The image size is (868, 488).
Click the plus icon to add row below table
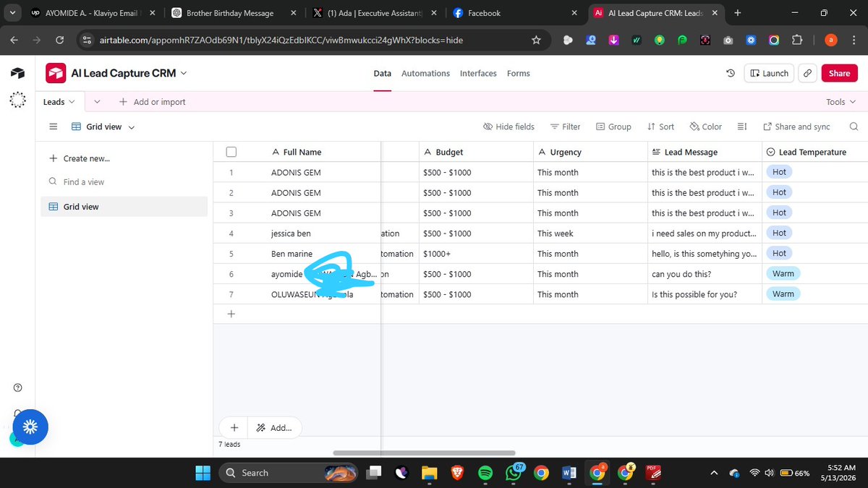pyautogui.click(x=231, y=314)
